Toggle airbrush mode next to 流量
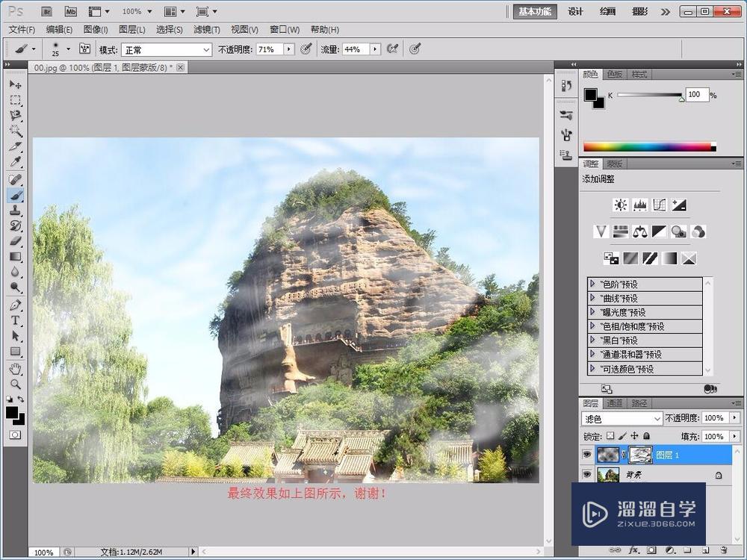 [392, 49]
